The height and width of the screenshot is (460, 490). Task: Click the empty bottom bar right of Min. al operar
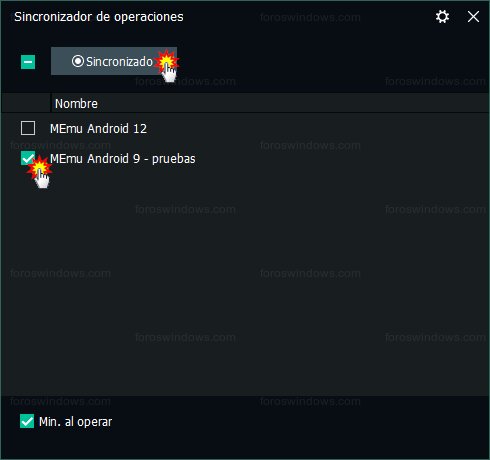[x=300, y=422]
